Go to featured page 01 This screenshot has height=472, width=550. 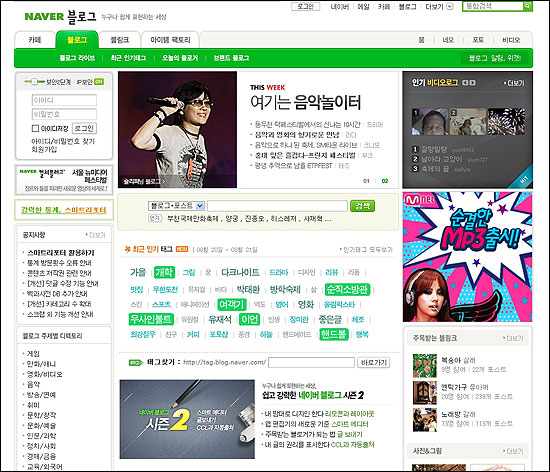click(x=366, y=181)
